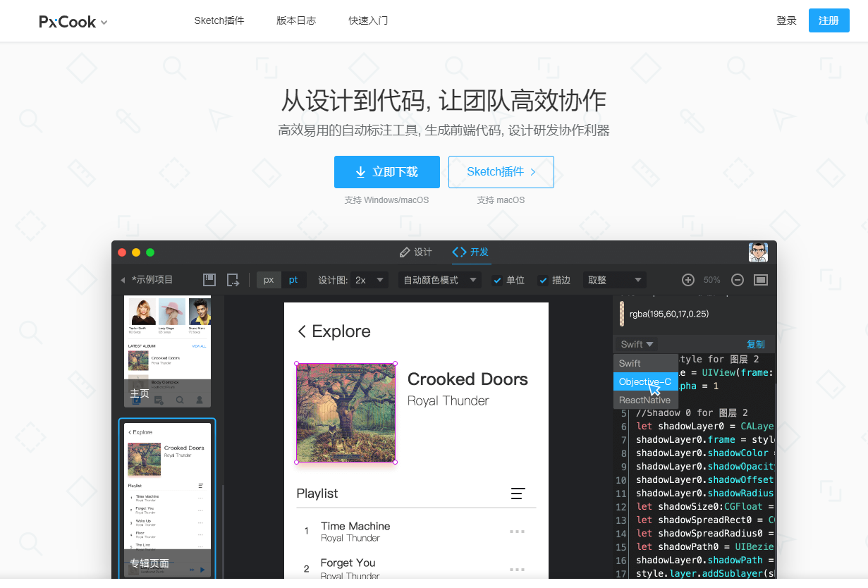Open the Sketch插件 navigation link
868x588 pixels.
click(x=219, y=20)
